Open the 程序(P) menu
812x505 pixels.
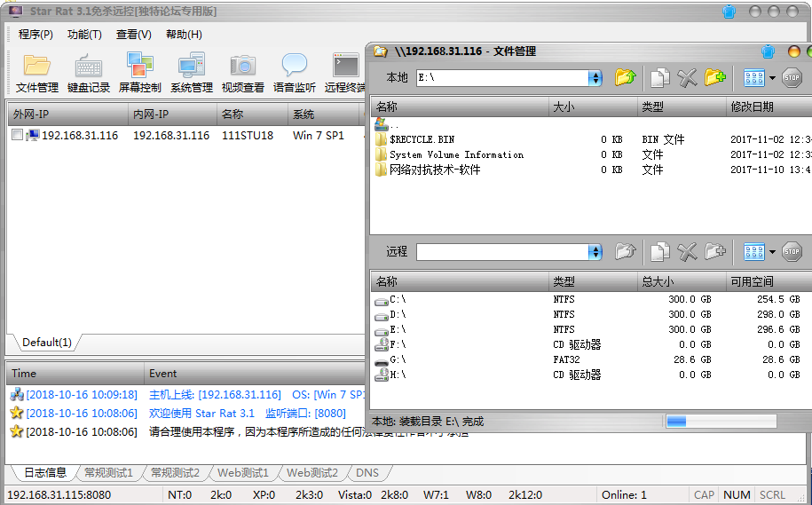tap(35, 35)
